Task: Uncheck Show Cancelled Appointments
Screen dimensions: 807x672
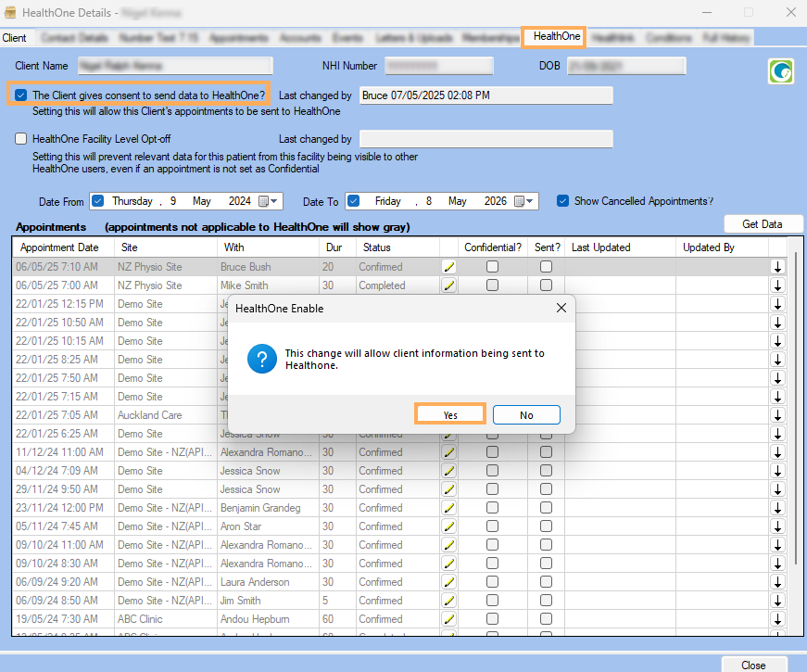Action: pyautogui.click(x=563, y=201)
